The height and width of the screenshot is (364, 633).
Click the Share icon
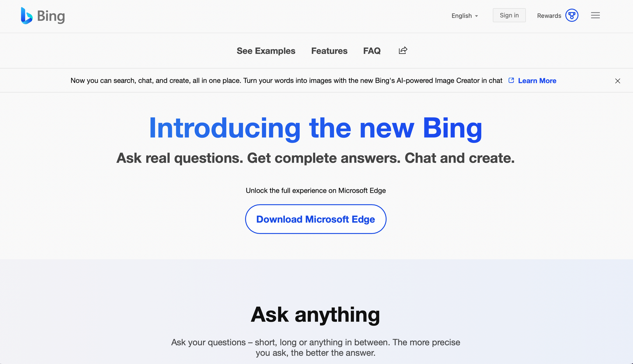tap(403, 50)
